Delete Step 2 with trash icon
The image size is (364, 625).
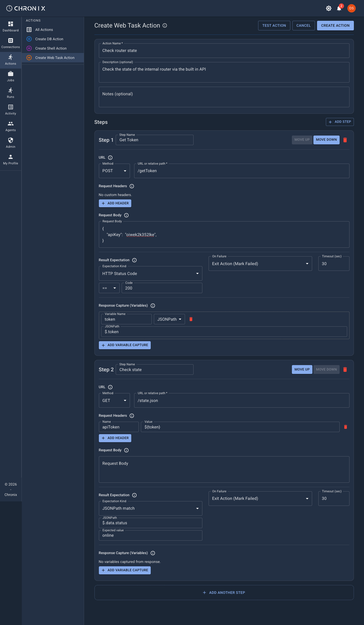[x=345, y=369]
